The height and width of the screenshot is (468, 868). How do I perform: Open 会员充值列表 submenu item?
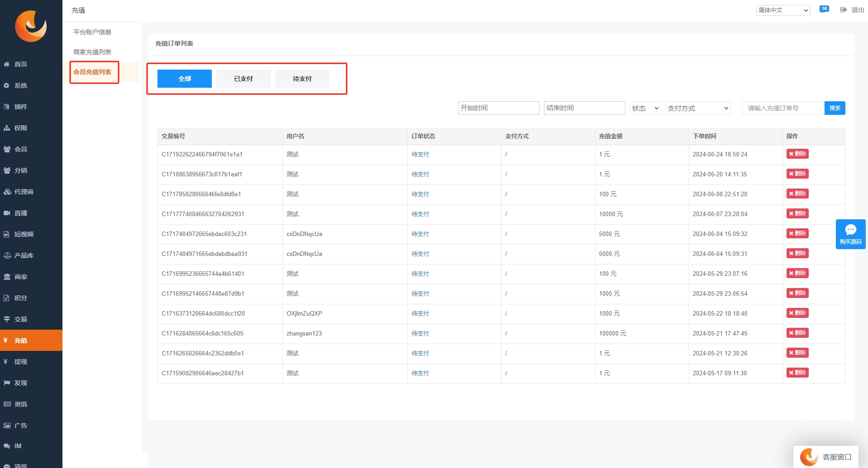click(92, 72)
